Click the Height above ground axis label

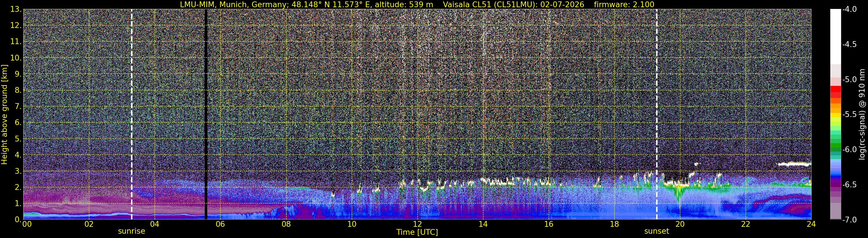coord(4,114)
